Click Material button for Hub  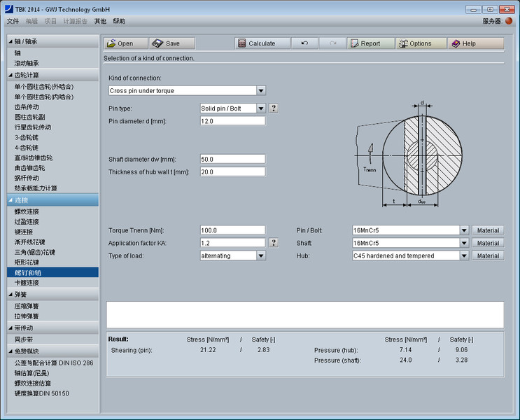click(x=488, y=256)
